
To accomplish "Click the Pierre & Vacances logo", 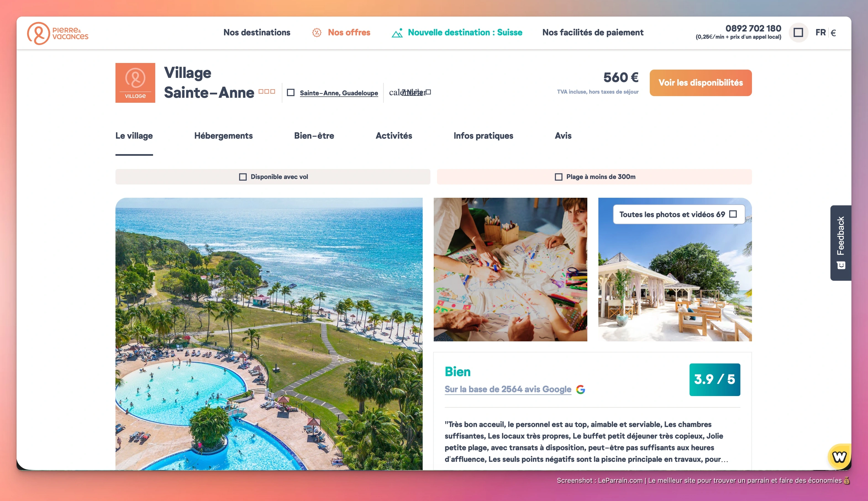I will coord(57,33).
